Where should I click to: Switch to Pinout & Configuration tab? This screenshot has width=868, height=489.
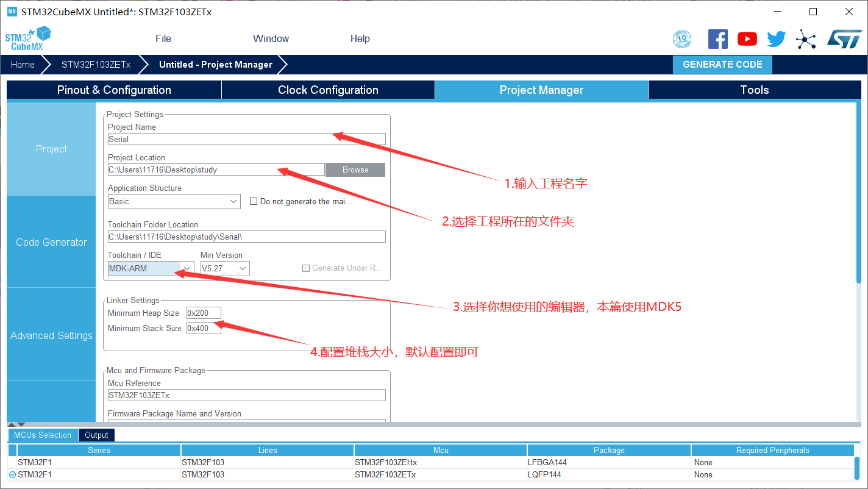[114, 90]
